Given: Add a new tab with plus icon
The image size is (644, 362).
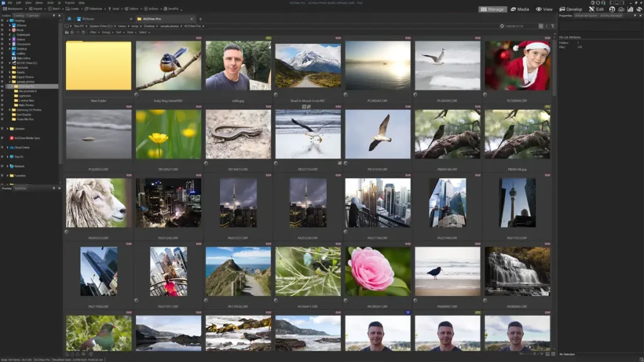Looking at the screenshot, I should pyautogui.click(x=201, y=19).
